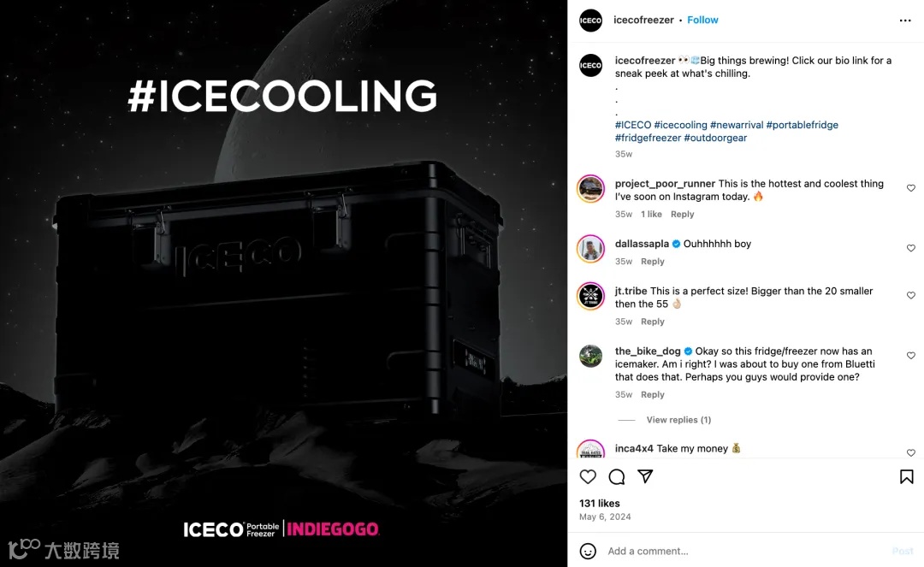Expand View replies (1) thread
924x567 pixels.
tap(678, 420)
